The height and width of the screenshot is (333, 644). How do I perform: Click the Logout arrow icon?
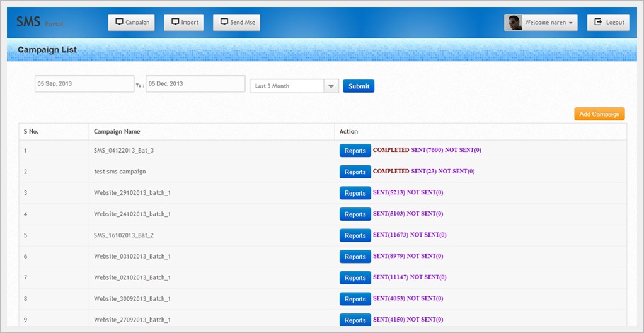coord(598,22)
